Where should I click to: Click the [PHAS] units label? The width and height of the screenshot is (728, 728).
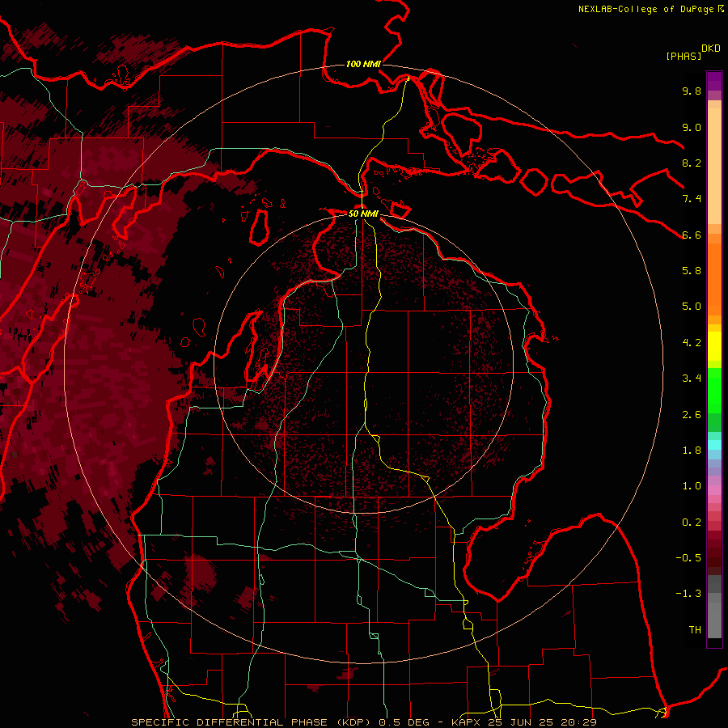[x=684, y=57]
